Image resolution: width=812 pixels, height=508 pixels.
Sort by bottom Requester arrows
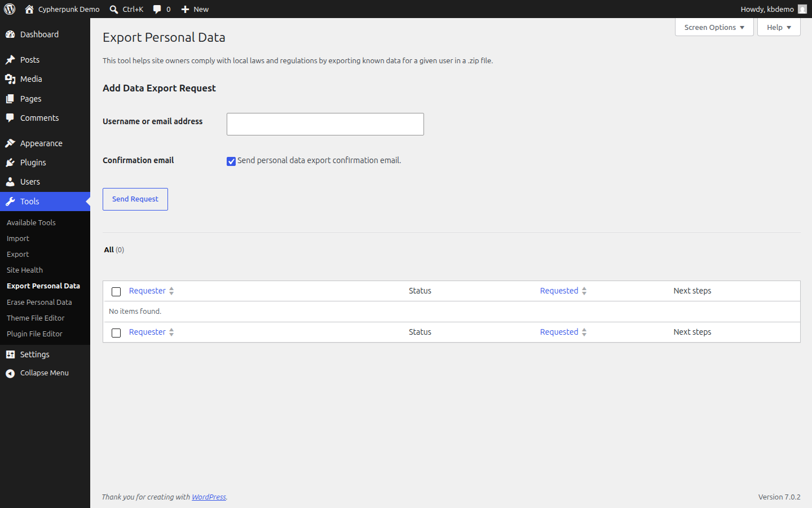(x=171, y=332)
